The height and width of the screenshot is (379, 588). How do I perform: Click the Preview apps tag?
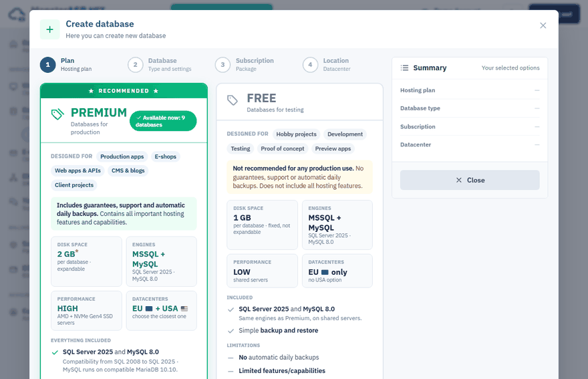pos(333,148)
